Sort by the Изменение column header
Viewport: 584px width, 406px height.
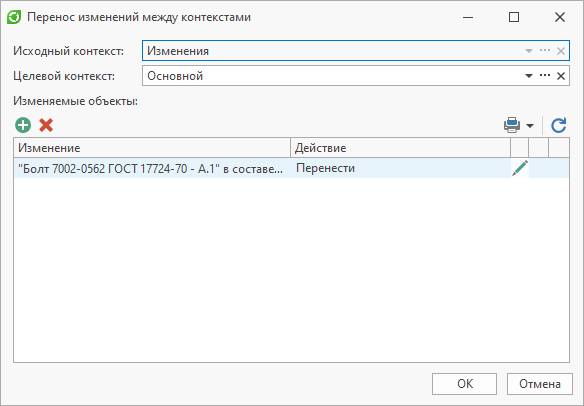tap(152, 148)
